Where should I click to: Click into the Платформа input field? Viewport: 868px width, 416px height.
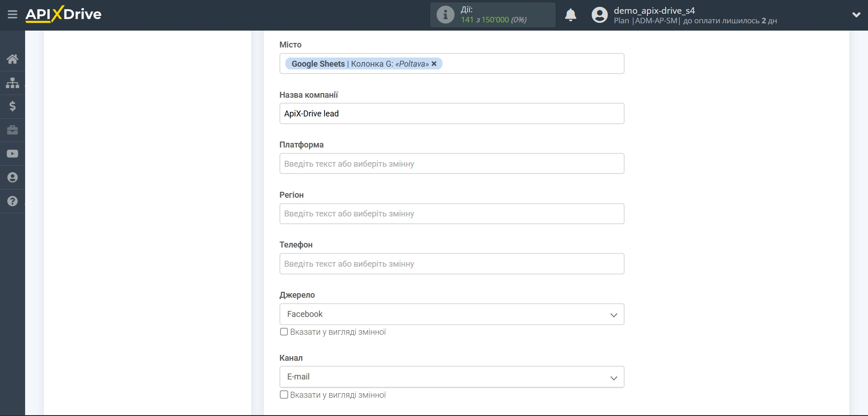click(452, 164)
